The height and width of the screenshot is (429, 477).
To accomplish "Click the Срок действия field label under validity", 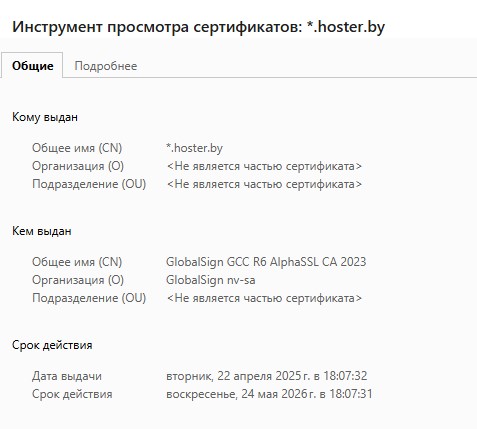I will tap(72, 394).
